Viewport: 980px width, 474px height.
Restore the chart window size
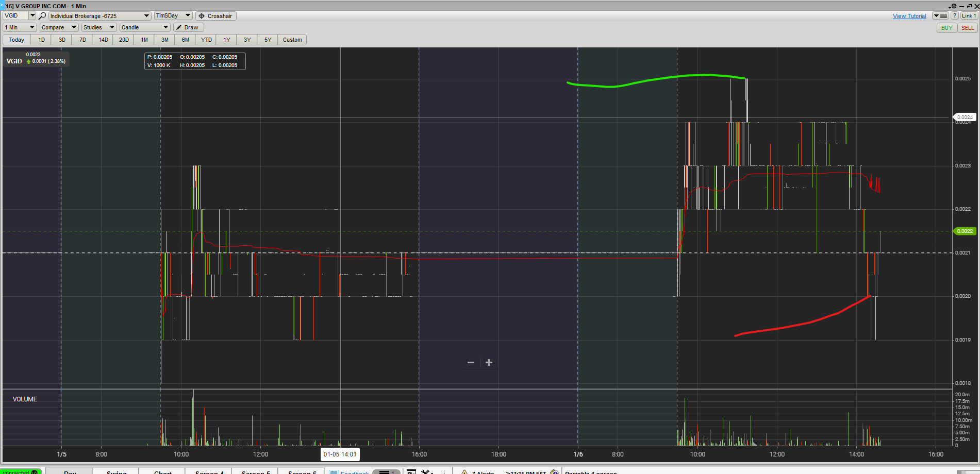point(969,6)
